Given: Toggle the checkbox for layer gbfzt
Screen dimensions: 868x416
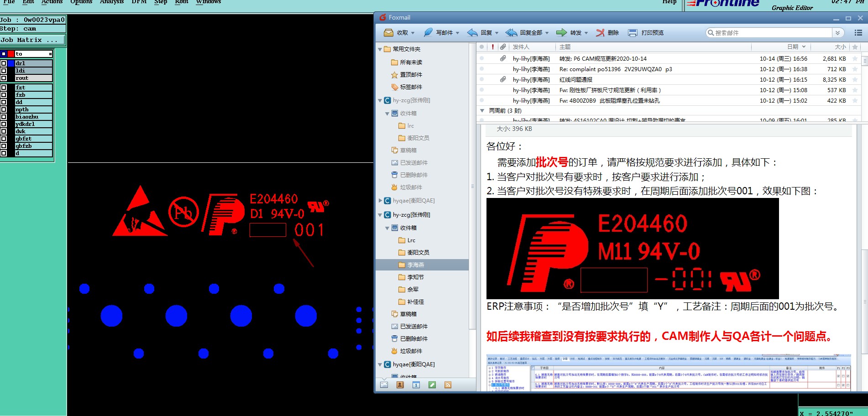Looking at the screenshot, I should [4, 139].
